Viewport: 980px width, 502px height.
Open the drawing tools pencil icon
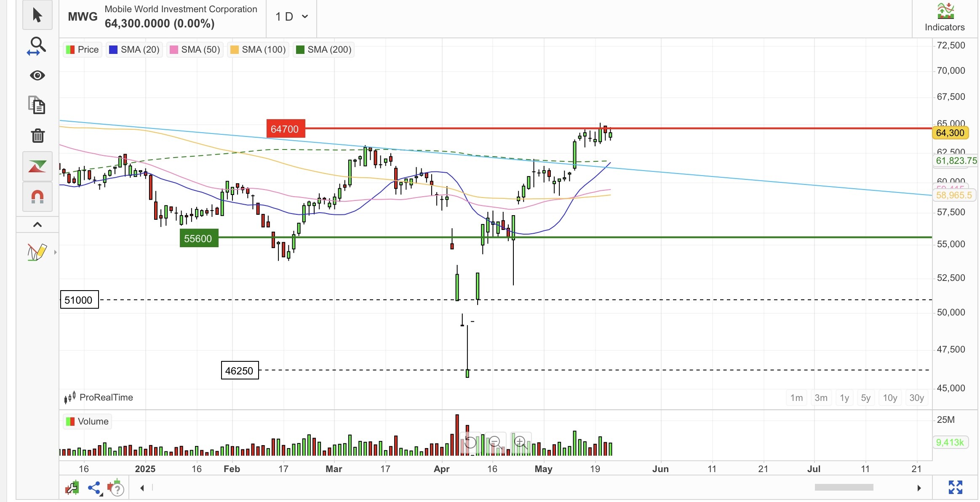tap(37, 252)
